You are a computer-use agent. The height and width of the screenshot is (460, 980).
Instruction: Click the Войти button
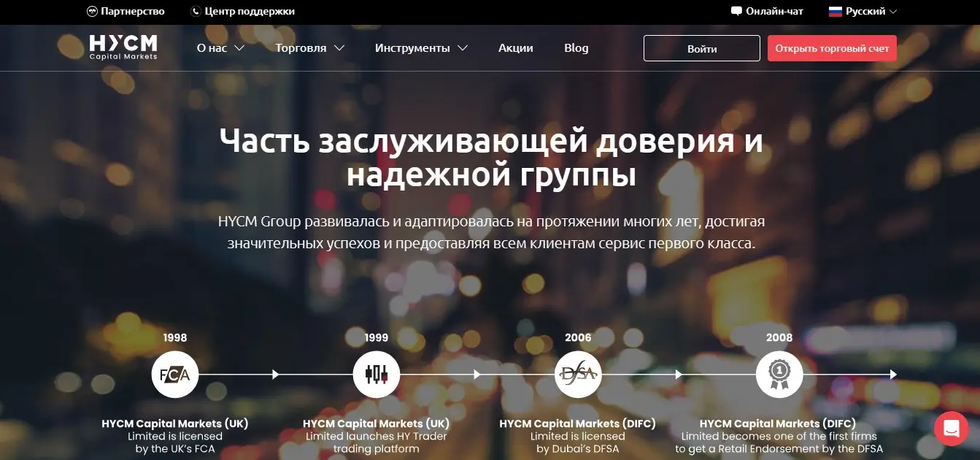click(x=702, y=48)
